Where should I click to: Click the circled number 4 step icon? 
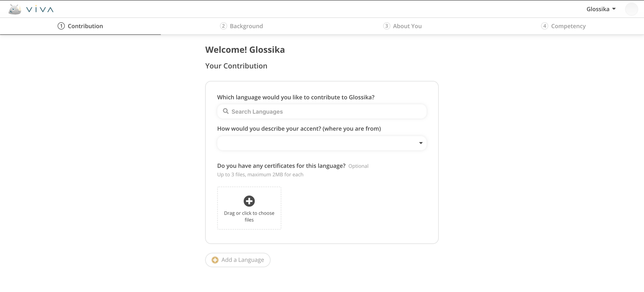(x=545, y=26)
